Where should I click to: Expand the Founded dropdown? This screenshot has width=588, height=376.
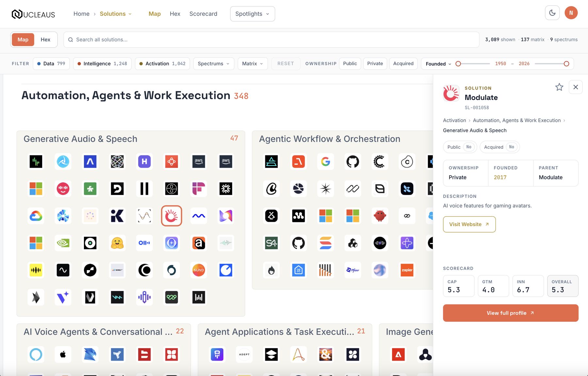[438, 64]
